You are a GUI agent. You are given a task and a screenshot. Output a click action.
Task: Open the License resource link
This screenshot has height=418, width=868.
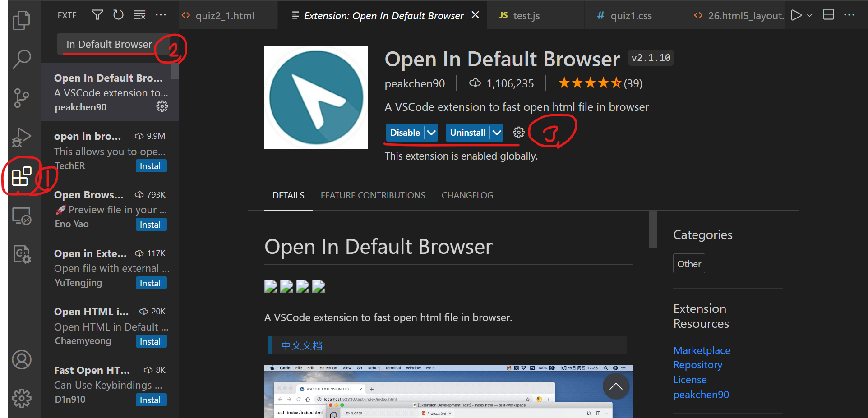click(690, 380)
